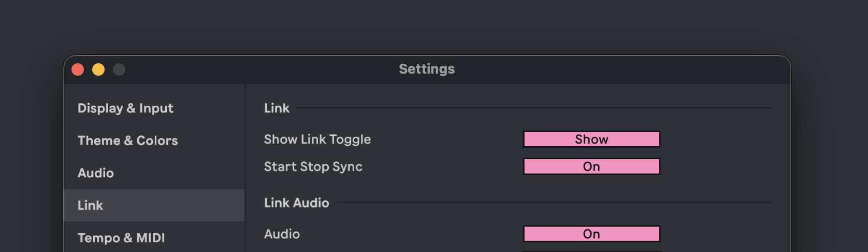Minimize the Settings window with yellow button
Image resolution: width=868 pixels, height=252 pixels.
click(98, 69)
